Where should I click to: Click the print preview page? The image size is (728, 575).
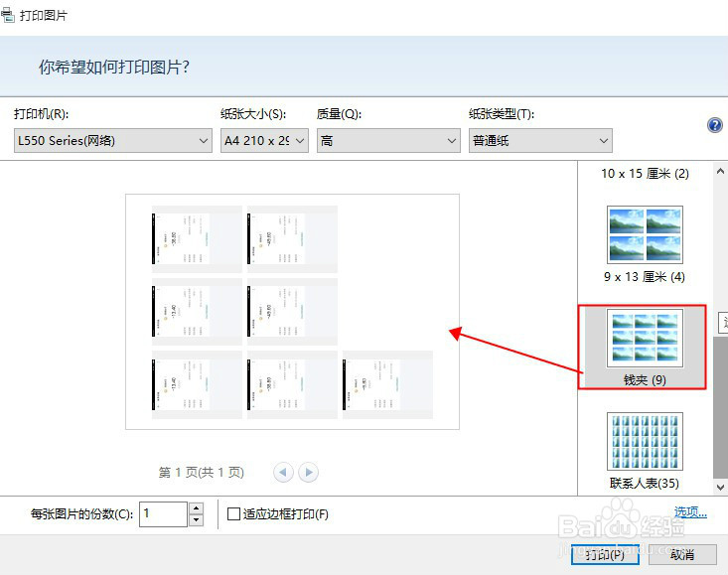pos(293,312)
